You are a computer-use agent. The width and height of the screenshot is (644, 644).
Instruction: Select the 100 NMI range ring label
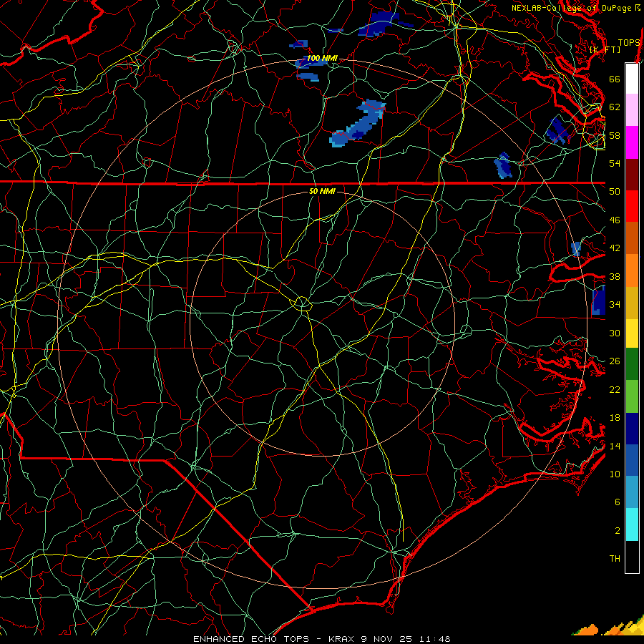pos(322,59)
